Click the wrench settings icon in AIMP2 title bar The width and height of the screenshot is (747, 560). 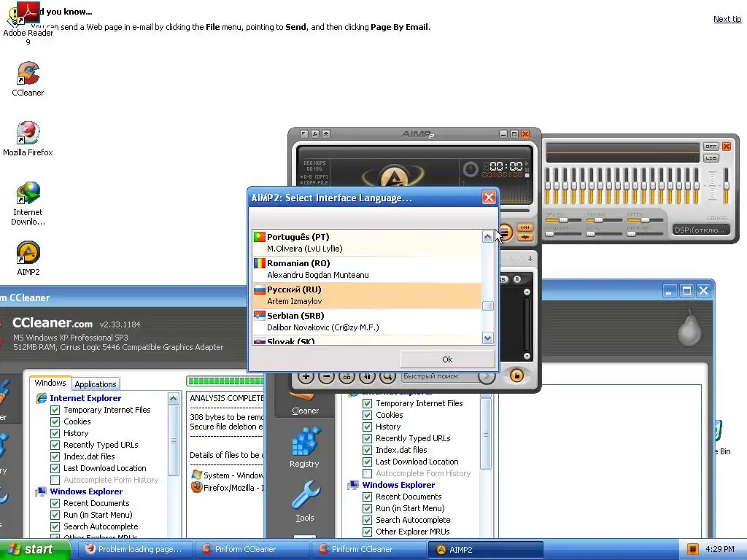click(x=315, y=134)
